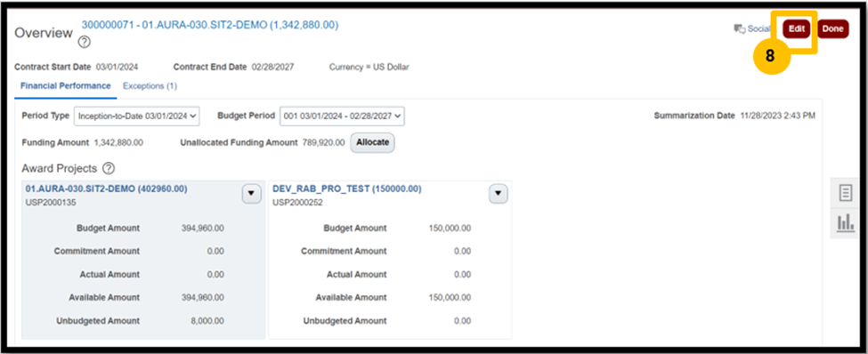Expand the DEV_RAB_PRO_TEST project actions arrow
The height and width of the screenshot is (354, 868).
click(x=499, y=194)
